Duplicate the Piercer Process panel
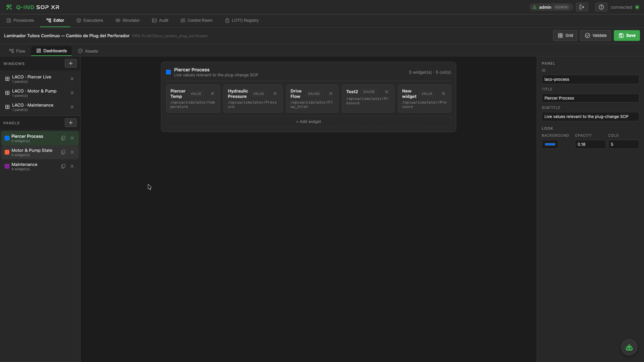Image resolution: width=644 pixels, height=362 pixels. point(63,138)
